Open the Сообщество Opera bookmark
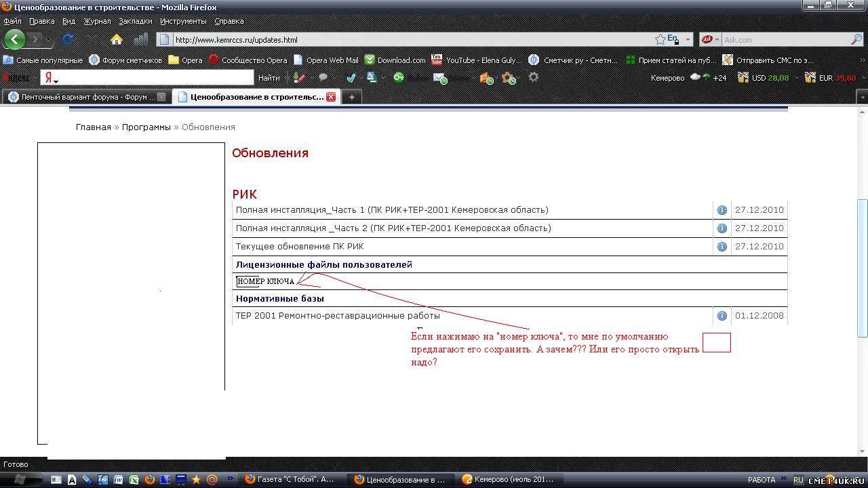 point(248,60)
